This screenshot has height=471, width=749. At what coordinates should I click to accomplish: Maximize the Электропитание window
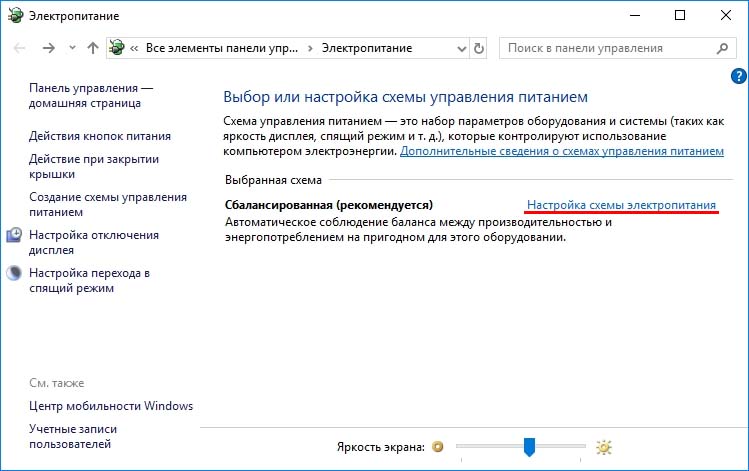[x=680, y=15]
